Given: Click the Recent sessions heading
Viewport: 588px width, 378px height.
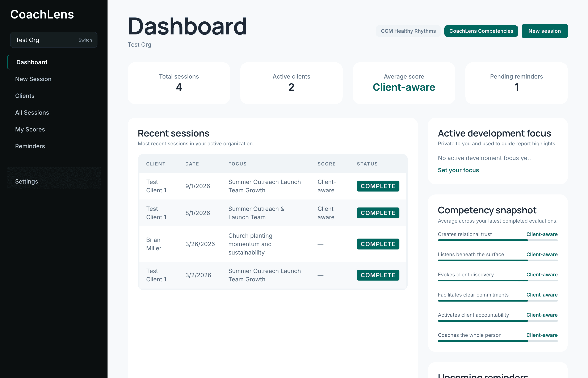Looking at the screenshot, I should point(173,133).
